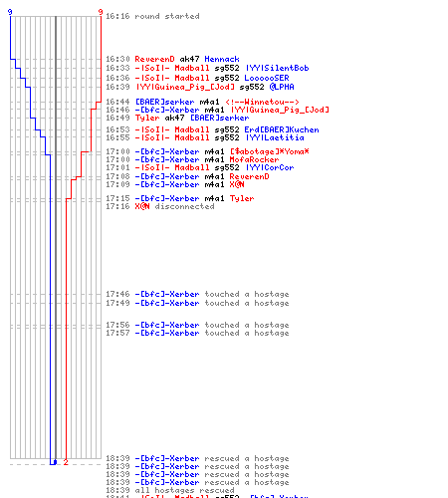Image resolution: width=448 pixels, height=498 pixels.
Task: Click the red number 2 at graph bottom
Action: [66, 462]
